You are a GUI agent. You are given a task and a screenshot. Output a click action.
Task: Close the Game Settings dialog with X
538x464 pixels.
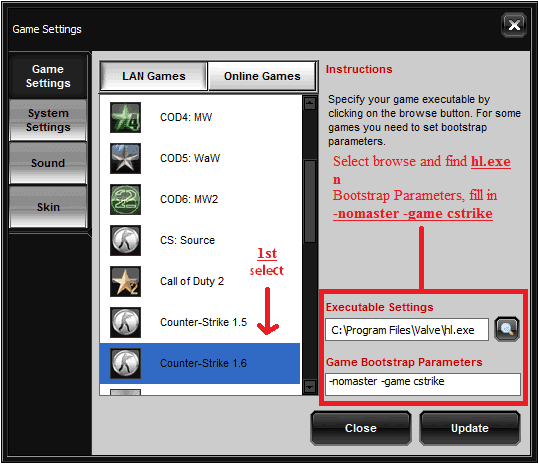click(514, 25)
